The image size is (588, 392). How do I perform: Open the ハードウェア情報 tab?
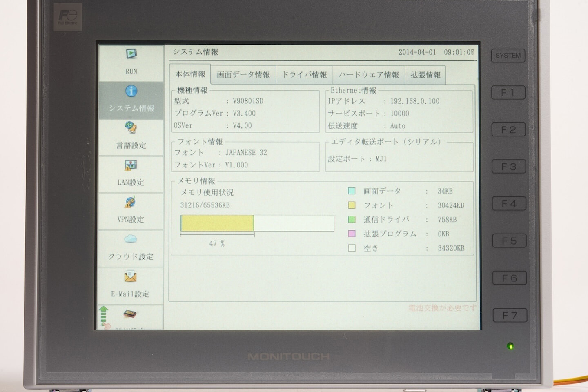tap(369, 75)
